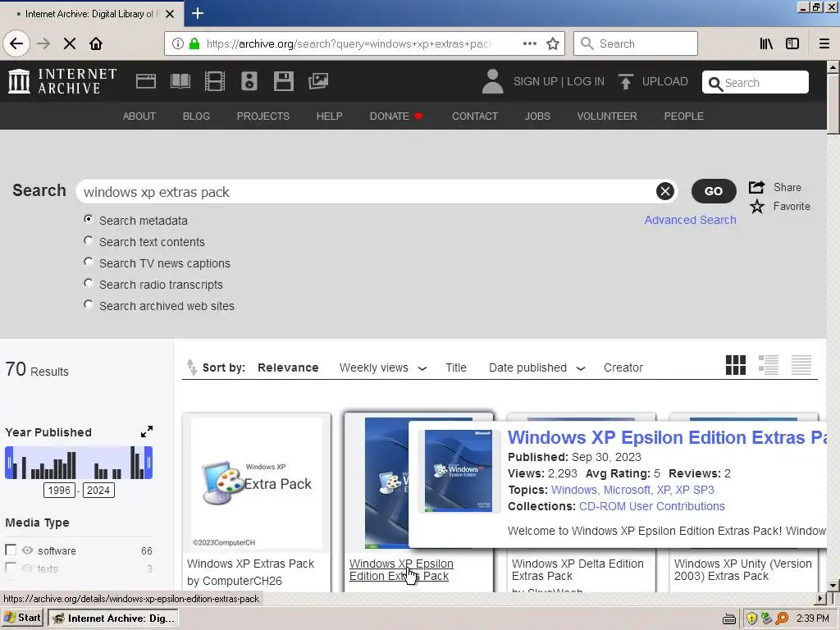Sort results by Creator
The width and height of the screenshot is (840, 630).
click(623, 367)
